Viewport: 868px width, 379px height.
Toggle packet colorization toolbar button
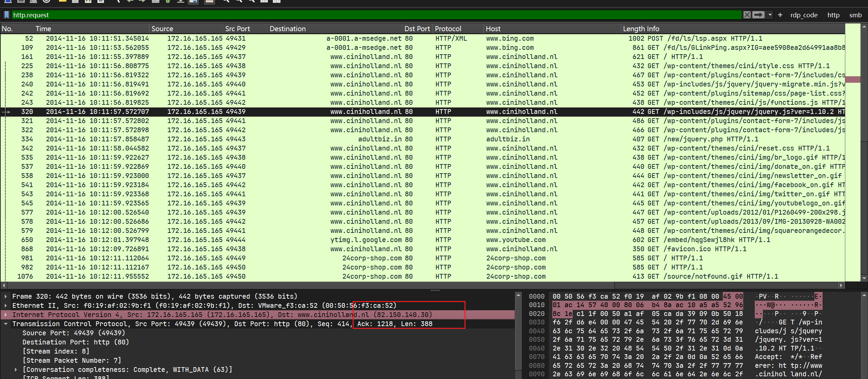click(x=210, y=1)
